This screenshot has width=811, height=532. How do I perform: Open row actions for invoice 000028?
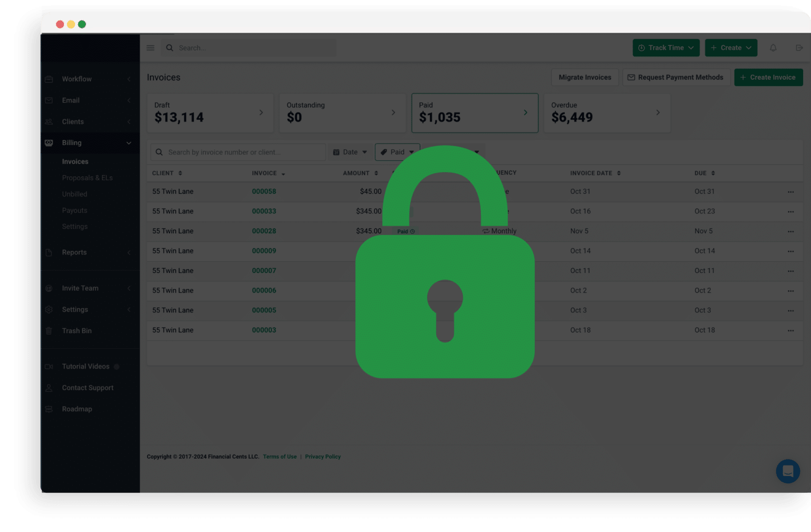coord(790,232)
